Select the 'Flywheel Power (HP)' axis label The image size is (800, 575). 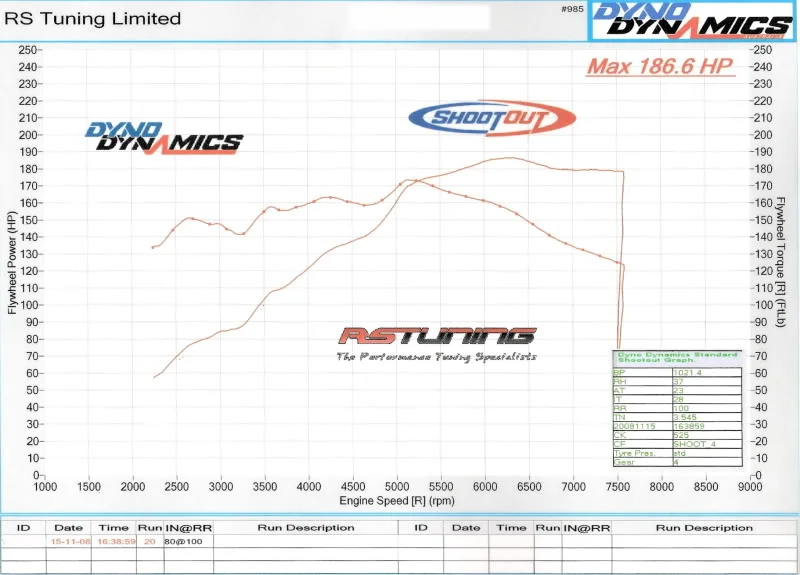coord(12,263)
